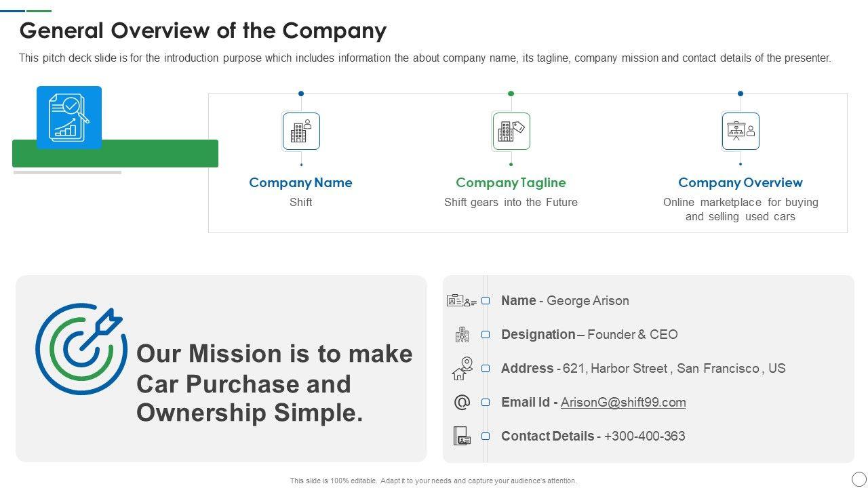Click the square bullet next to Email Id
The height and width of the screenshot is (488, 868).
click(486, 403)
